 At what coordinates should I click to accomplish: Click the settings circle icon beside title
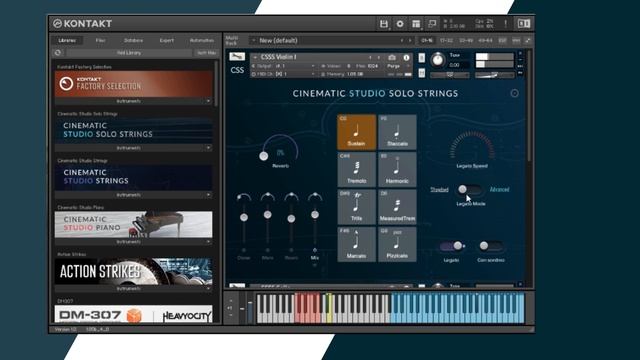pos(514,93)
